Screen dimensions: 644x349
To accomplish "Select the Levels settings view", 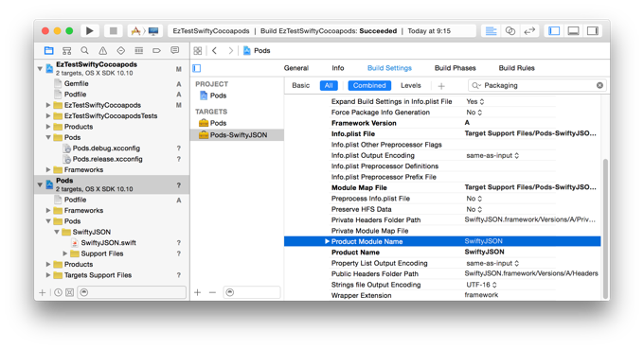I will click(x=411, y=85).
